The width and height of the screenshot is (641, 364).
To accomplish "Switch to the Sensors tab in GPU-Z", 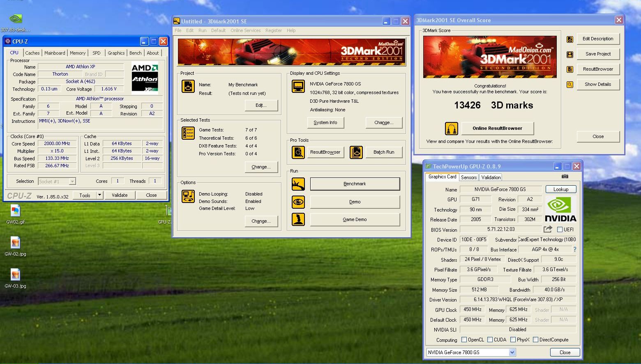I will pos(469,177).
